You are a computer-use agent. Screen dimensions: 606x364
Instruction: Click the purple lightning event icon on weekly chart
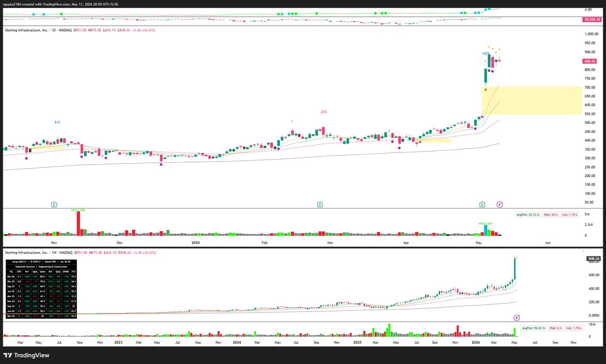517,318
